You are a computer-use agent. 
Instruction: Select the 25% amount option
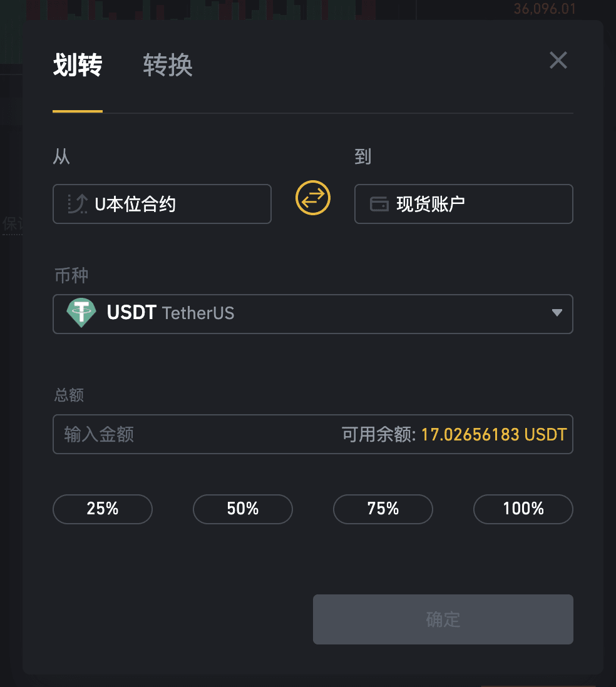(103, 509)
